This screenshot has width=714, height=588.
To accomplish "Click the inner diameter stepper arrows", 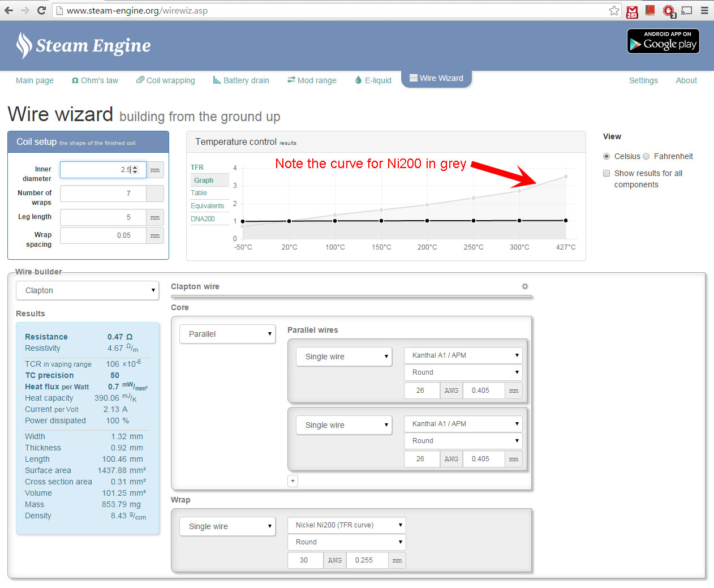I will click(135, 170).
